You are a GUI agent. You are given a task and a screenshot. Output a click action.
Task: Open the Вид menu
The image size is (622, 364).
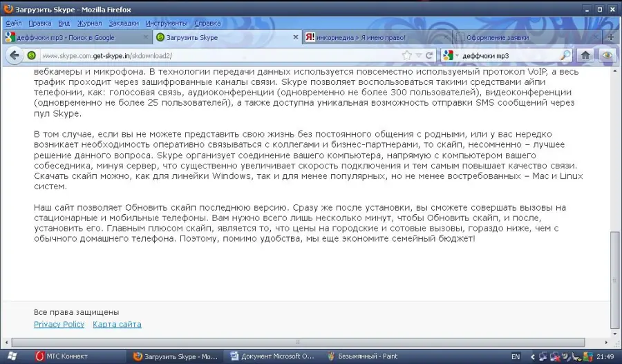click(64, 23)
